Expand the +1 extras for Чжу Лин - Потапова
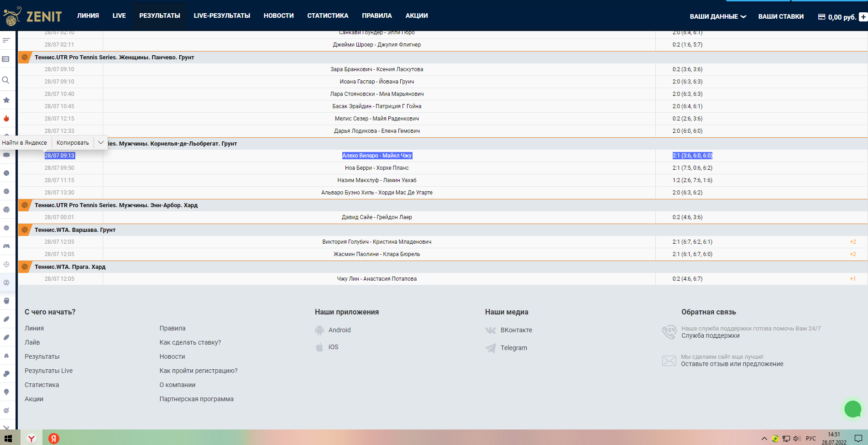The height and width of the screenshot is (445, 868). [852, 279]
